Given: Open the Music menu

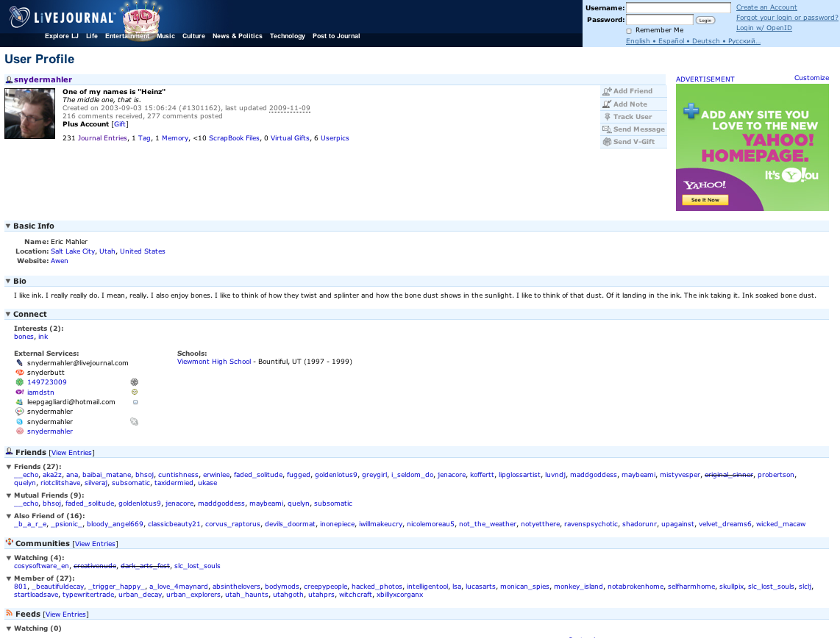Looking at the screenshot, I should click(x=165, y=36).
